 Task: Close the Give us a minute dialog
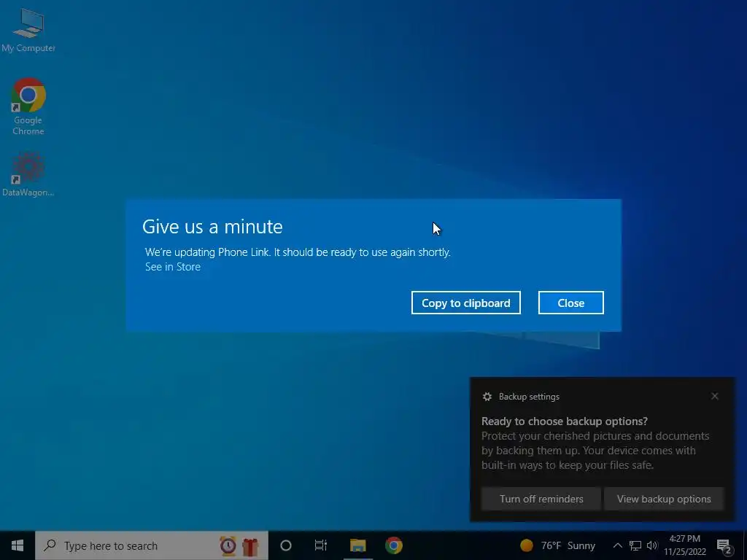[570, 303]
